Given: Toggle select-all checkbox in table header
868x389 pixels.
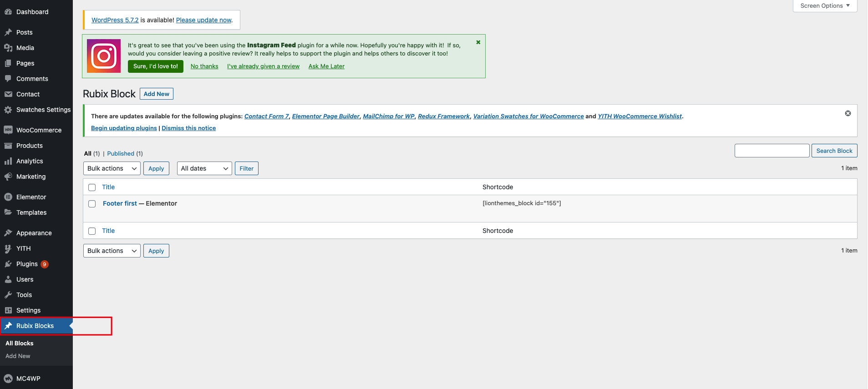Looking at the screenshot, I should [92, 187].
